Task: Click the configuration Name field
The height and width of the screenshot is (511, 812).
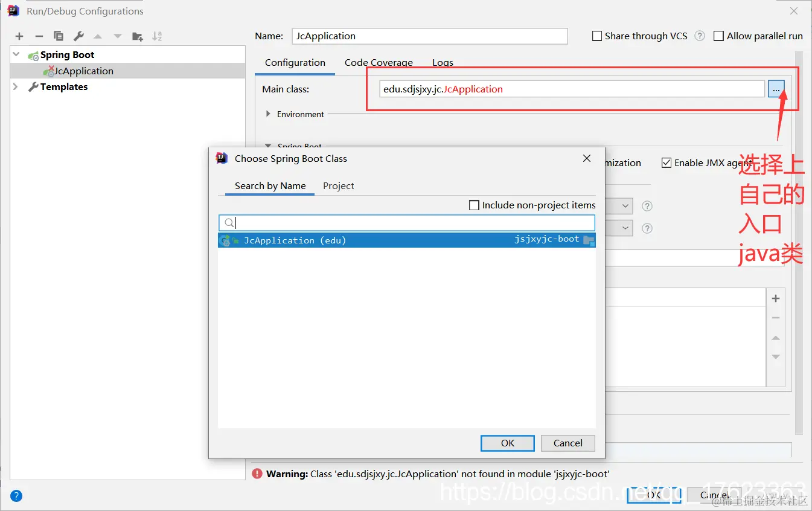Action: pyautogui.click(x=430, y=36)
